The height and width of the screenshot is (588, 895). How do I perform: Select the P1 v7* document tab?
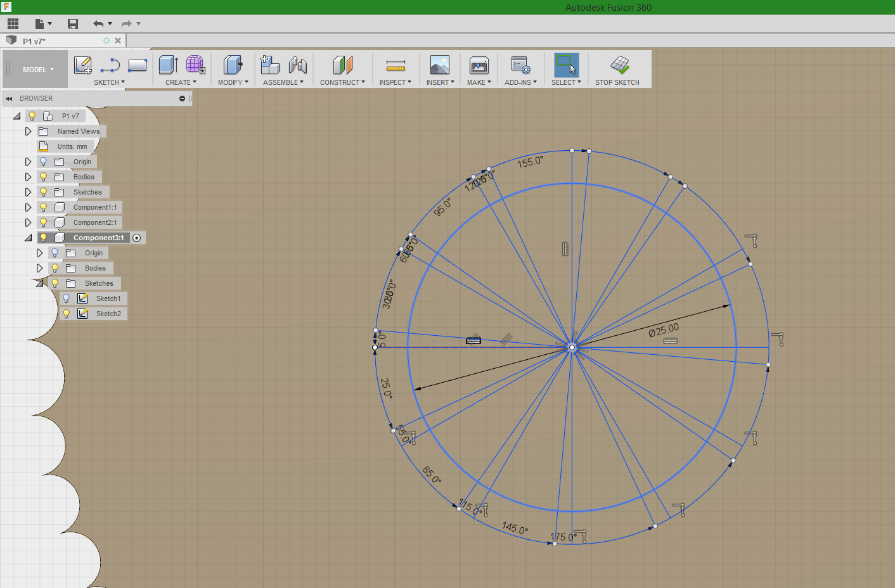click(x=63, y=41)
